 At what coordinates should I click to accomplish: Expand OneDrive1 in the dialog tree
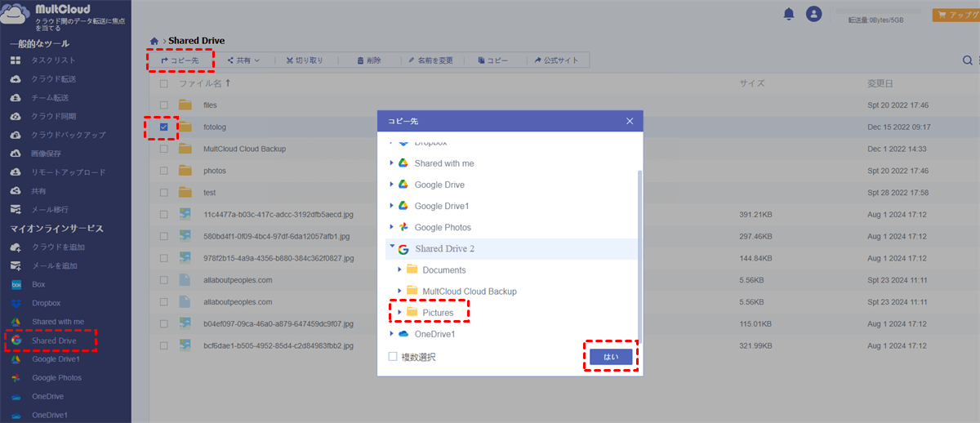click(x=392, y=334)
